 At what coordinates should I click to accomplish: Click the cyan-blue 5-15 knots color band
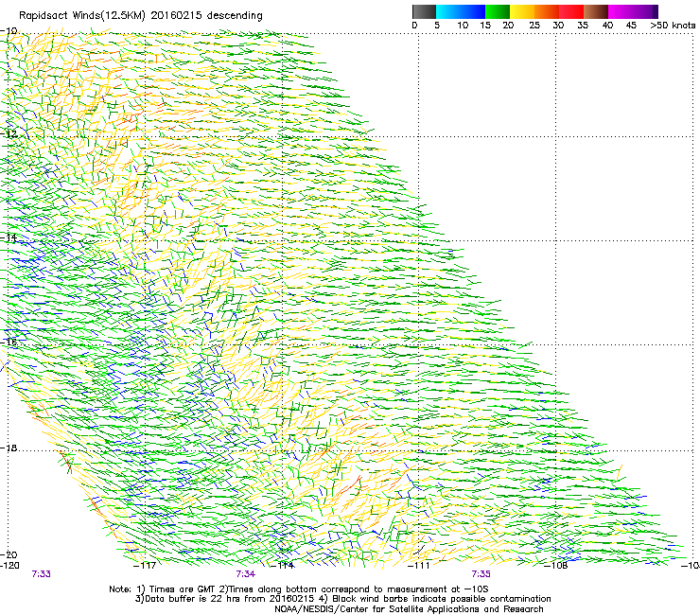pyautogui.click(x=461, y=11)
